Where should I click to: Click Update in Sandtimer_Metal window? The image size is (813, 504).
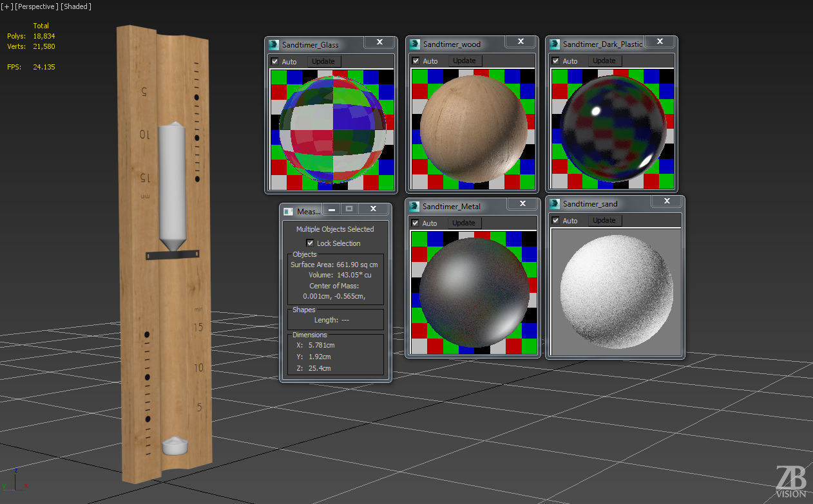tap(464, 223)
